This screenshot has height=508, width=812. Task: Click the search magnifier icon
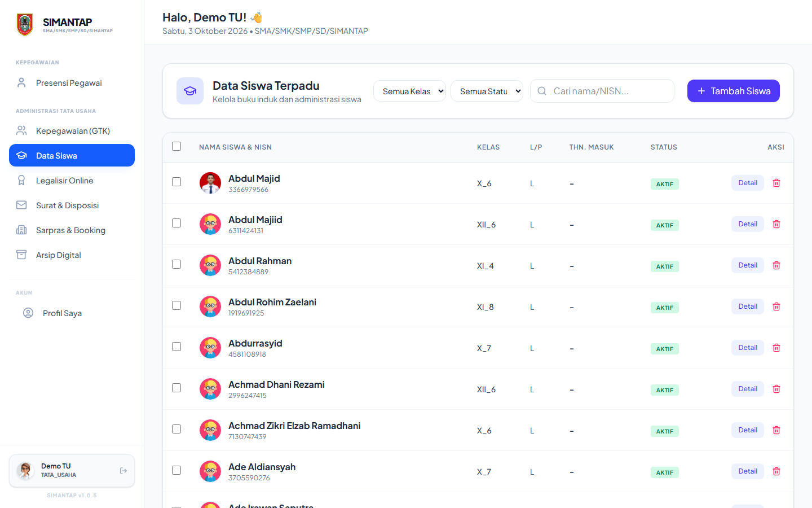pyautogui.click(x=542, y=91)
